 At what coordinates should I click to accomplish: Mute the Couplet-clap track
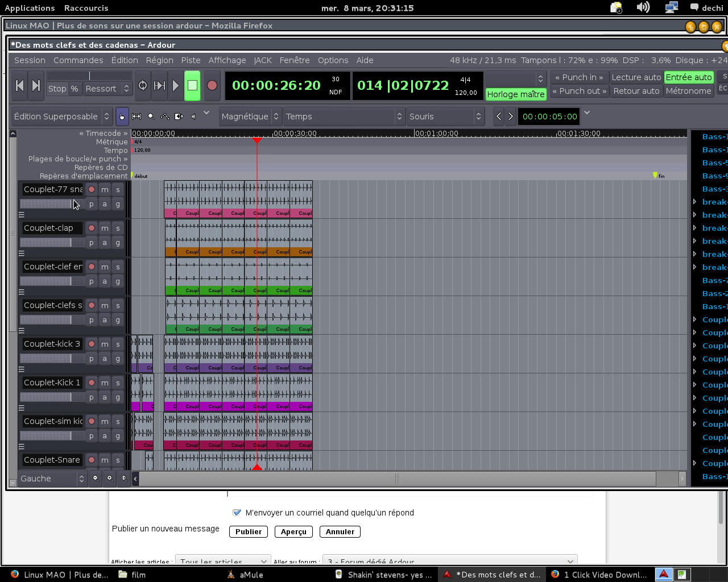(x=105, y=228)
